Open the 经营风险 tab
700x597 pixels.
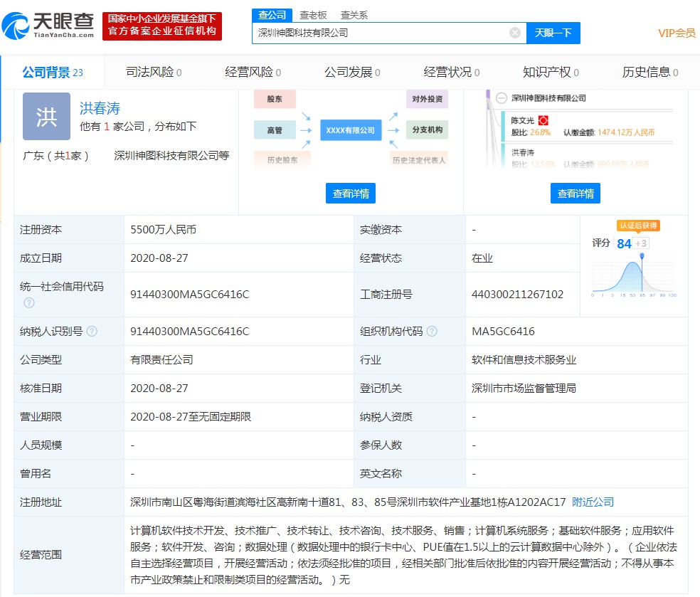coord(253,73)
